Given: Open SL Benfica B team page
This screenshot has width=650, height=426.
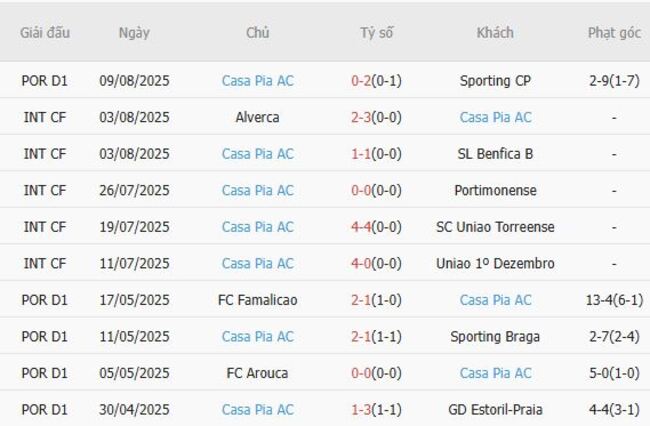Looking at the screenshot, I should (x=495, y=154).
